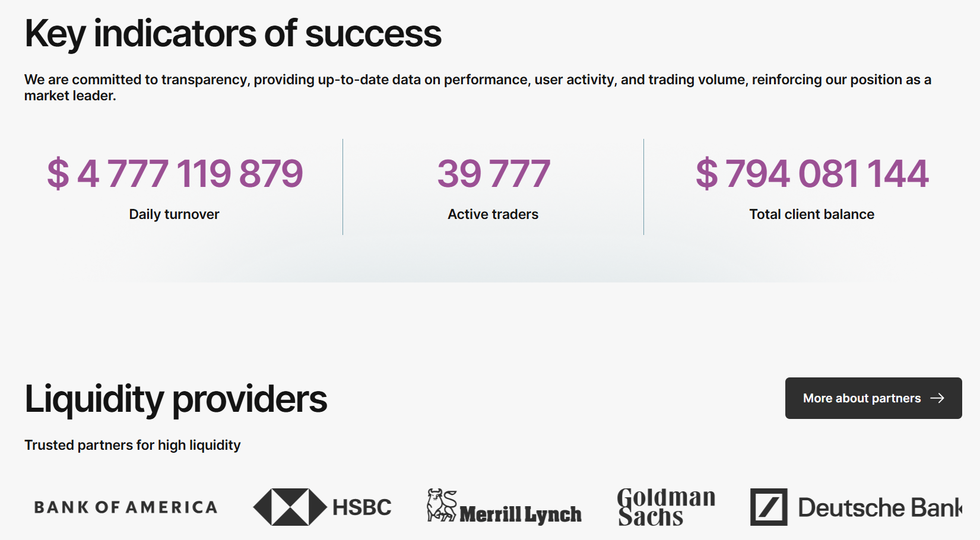Click the Deutsche Bank slash square icon
Image resolution: width=980 pixels, height=540 pixels.
click(769, 507)
